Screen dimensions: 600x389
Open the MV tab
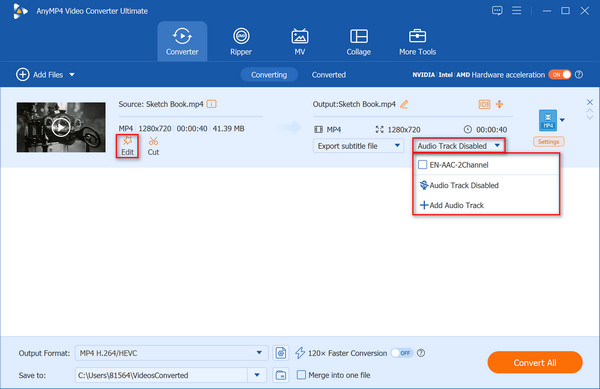point(300,41)
